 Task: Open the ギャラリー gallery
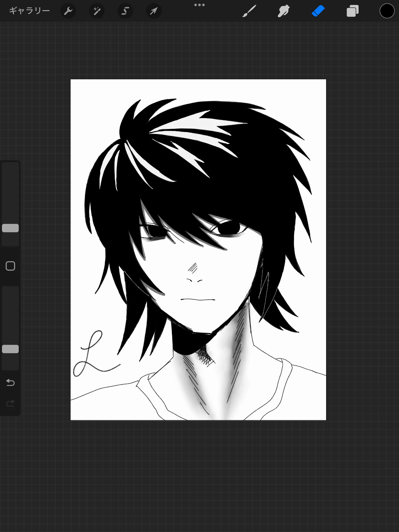coord(29,11)
